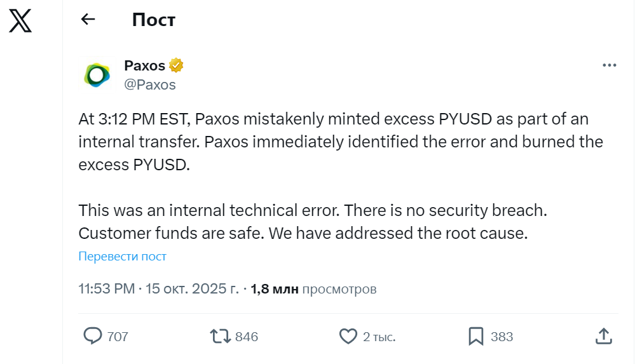Click the gold verified badge next to Paxos
635x364 pixels.
tap(177, 65)
